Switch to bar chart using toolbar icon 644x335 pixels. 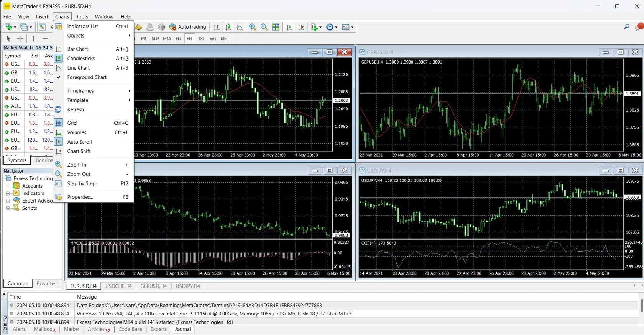217,27
